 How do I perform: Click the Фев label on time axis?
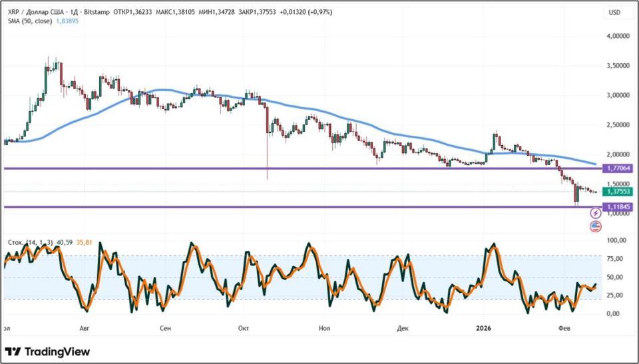click(x=564, y=328)
